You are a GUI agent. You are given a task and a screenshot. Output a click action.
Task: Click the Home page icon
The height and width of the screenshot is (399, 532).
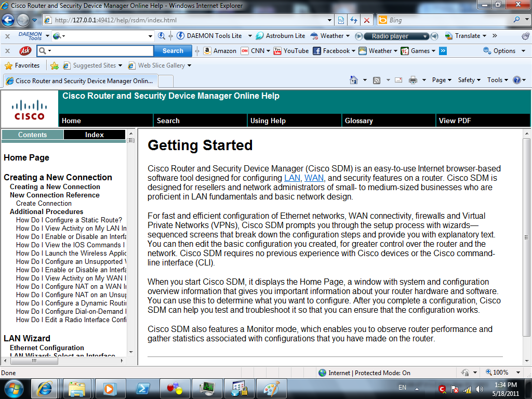coord(353,80)
